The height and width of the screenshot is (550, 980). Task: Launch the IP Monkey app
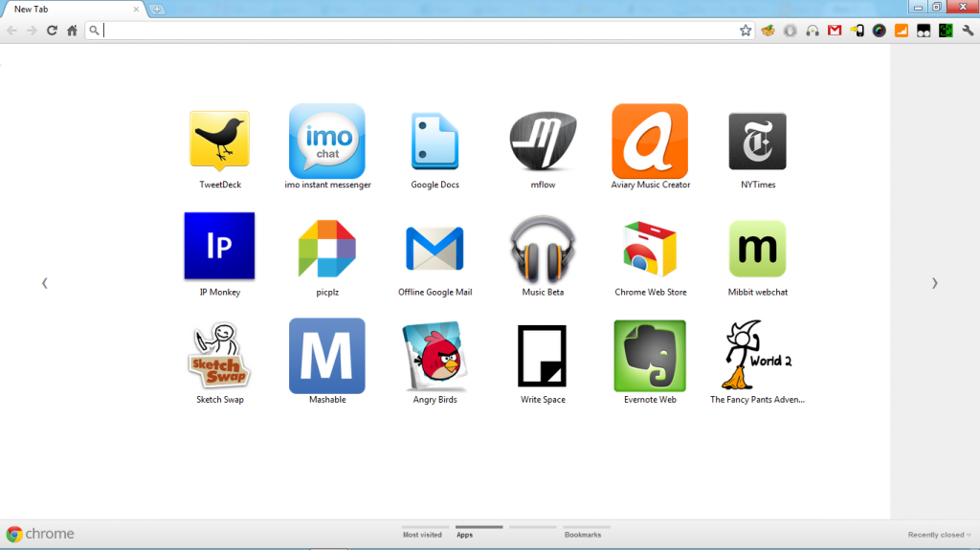click(x=219, y=246)
